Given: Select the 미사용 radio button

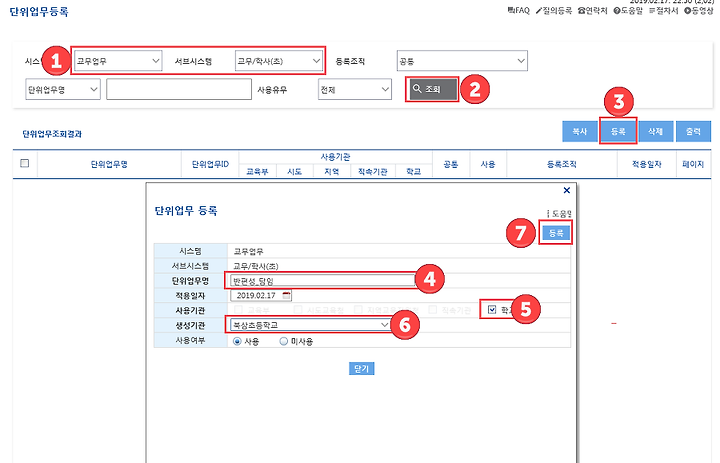Looking at the screenshot, I should click(x=284, y=341).
